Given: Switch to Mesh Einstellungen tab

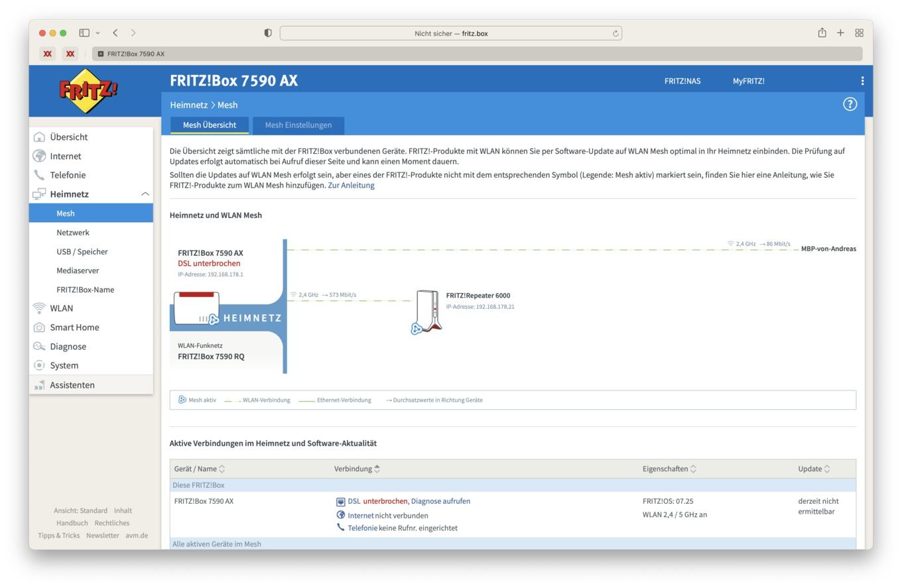Looking at the screenshot, I should pyautogui.click(x=298, y=125).
